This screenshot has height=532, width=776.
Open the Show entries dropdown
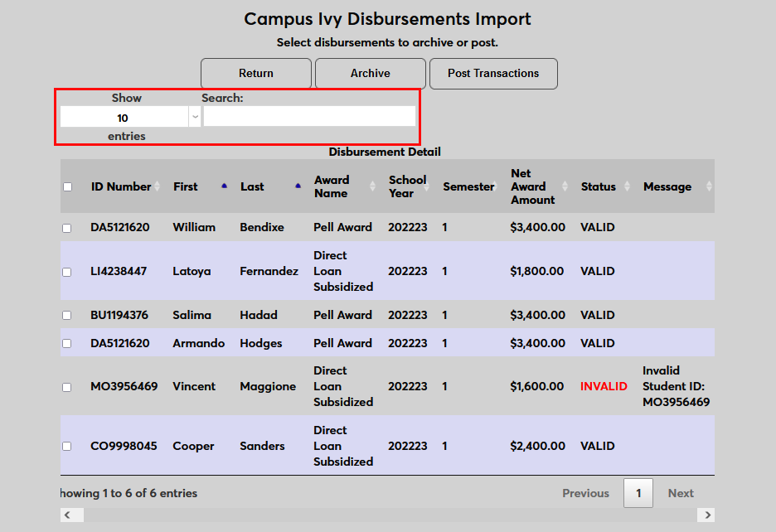[130, 118]
